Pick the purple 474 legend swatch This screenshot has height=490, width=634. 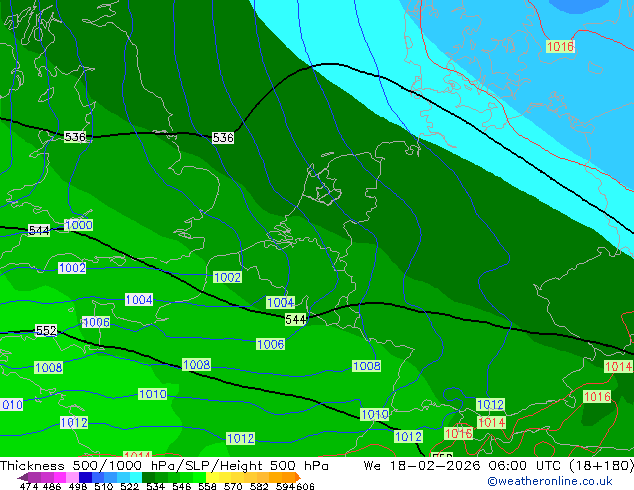[x=34, y=477]
